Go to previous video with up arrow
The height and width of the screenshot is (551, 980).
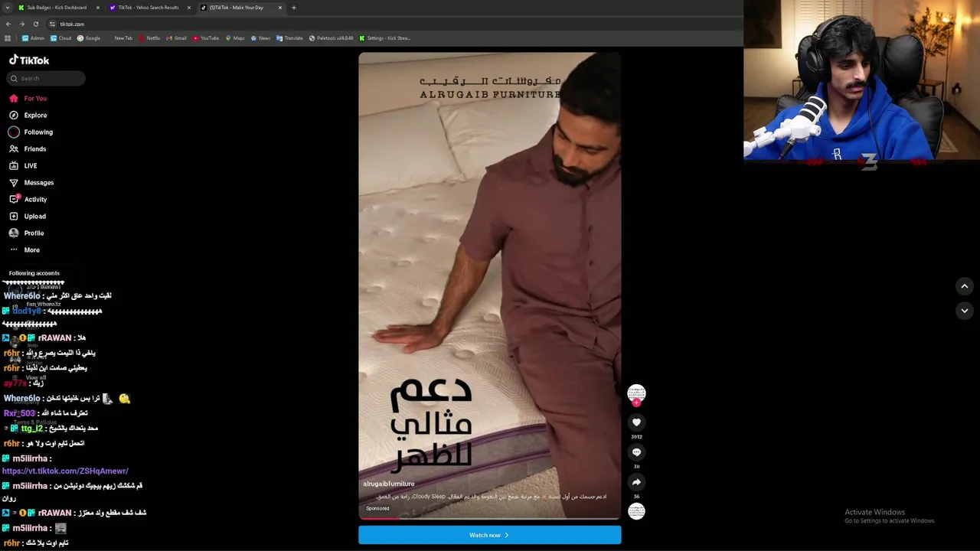(965, 286)
